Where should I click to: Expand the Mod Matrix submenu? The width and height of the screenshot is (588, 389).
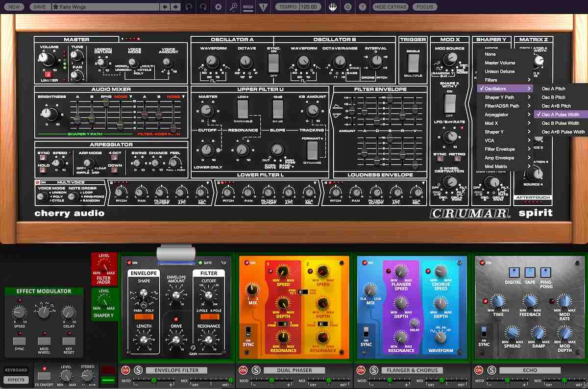pos(505,166)
